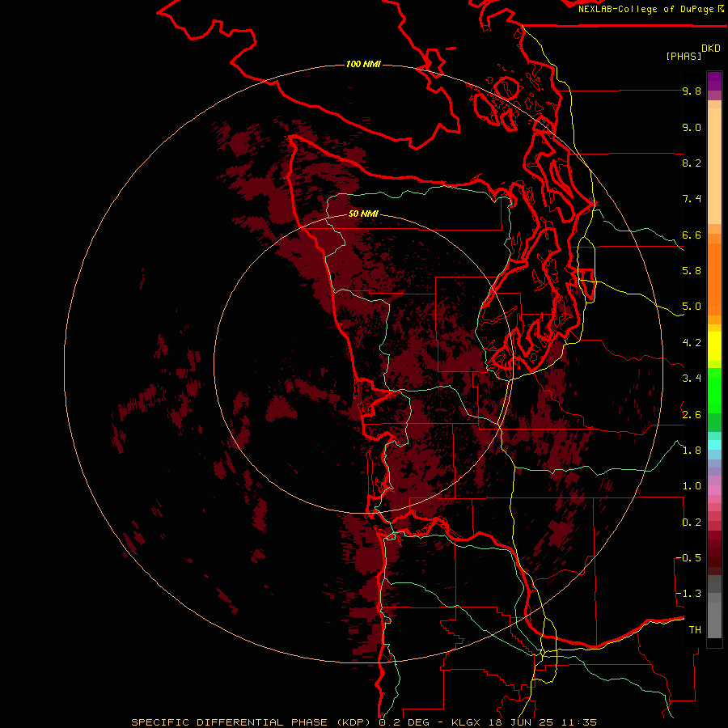
Task: Click the 9.0 legend value
Action: 692,127
